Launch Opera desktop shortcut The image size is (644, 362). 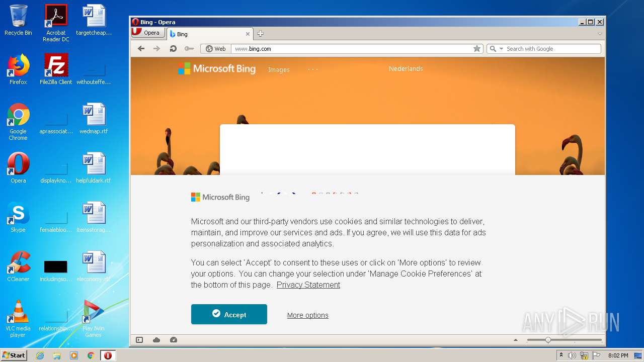pyautogui.click(x=18, y=168)
